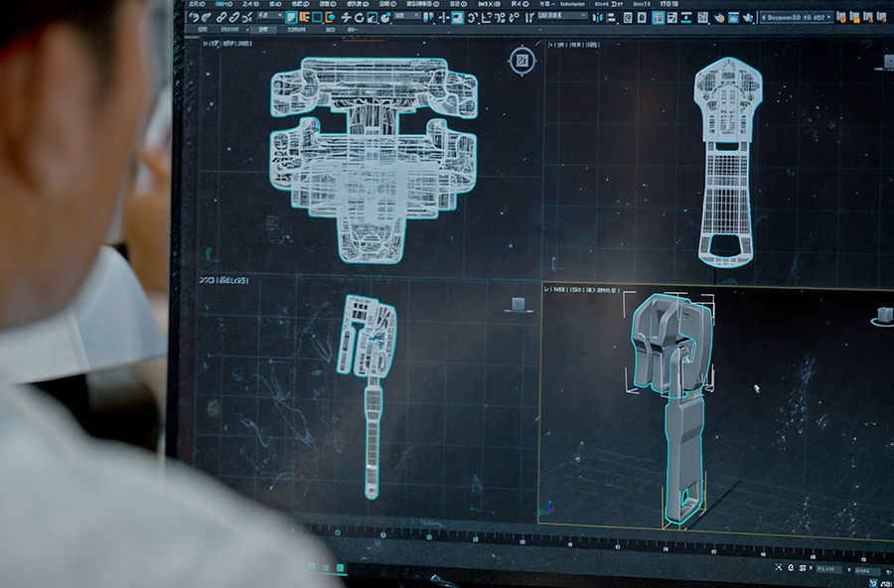Click the colored axis gizmo in perspective viewport
The width and height of the screenshot is (894, 588).
point(547,508)
